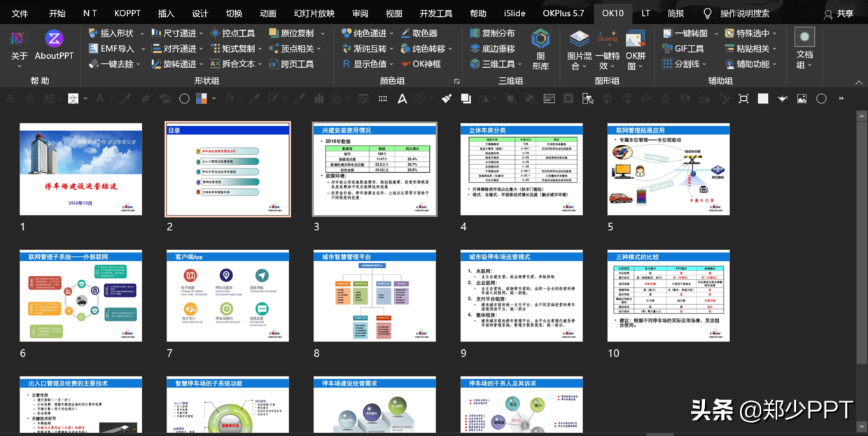Viewport: 868px width, 436px height.
Task: Click the bold letter A icon in quick toolbar
Action: pos(402,99)
